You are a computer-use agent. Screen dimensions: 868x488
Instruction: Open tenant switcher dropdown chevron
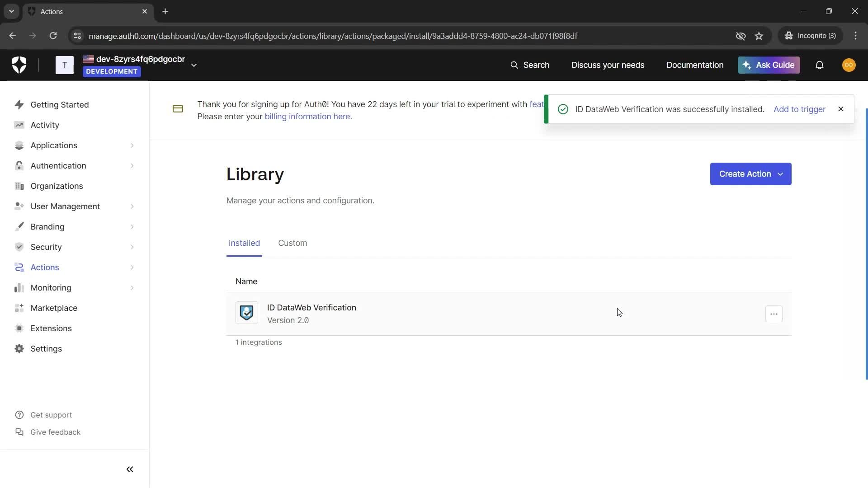194,65
